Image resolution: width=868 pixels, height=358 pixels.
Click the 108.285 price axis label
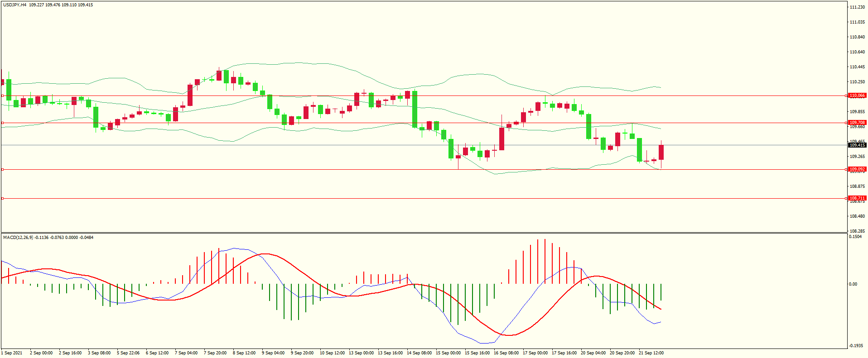point(858,231)
